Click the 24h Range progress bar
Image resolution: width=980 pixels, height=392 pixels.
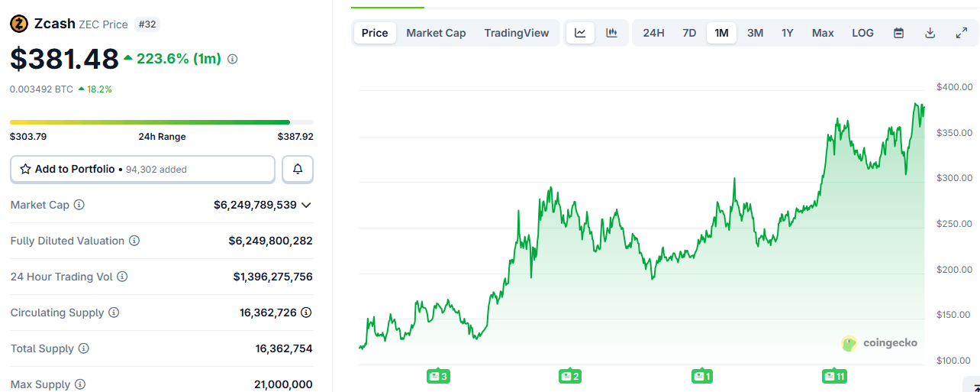[x=161, y=122]
